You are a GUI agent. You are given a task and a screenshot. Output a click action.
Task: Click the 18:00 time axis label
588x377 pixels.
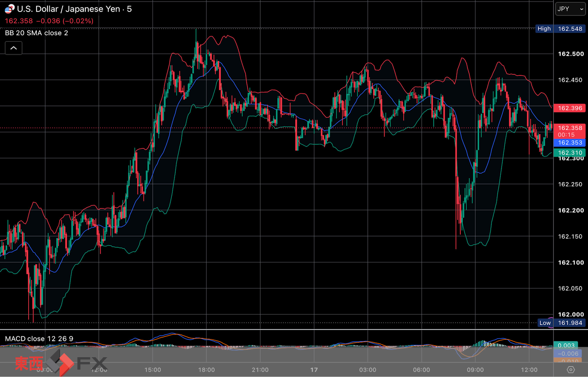pos(206,370)
